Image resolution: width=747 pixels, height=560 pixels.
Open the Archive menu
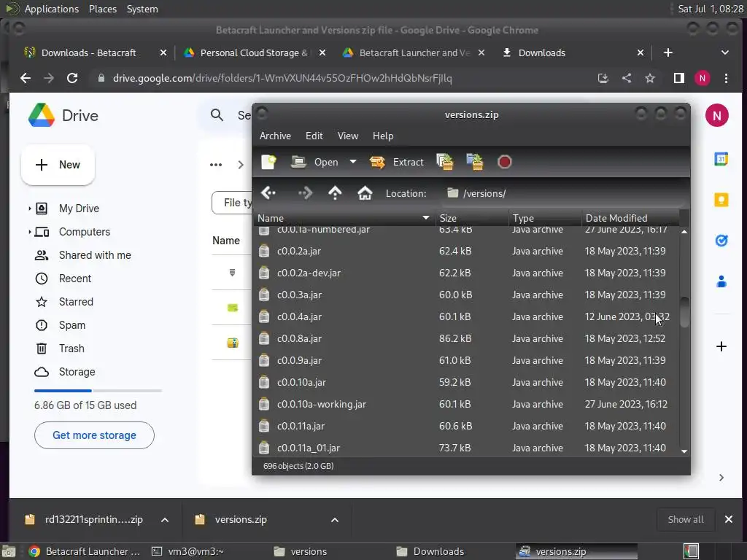point(275,136)
